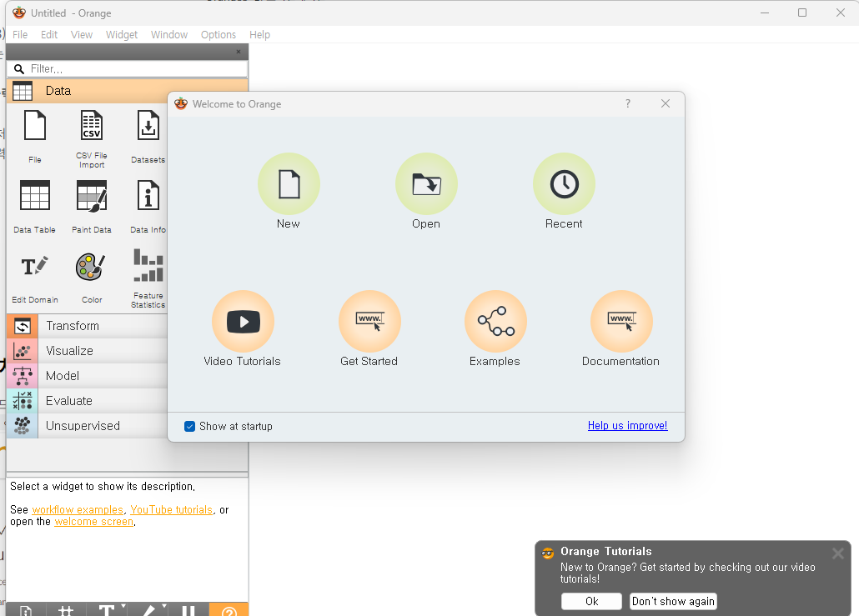
Task: Open text tool font size dropdown arrow
Action: click(x=123, y=606)
